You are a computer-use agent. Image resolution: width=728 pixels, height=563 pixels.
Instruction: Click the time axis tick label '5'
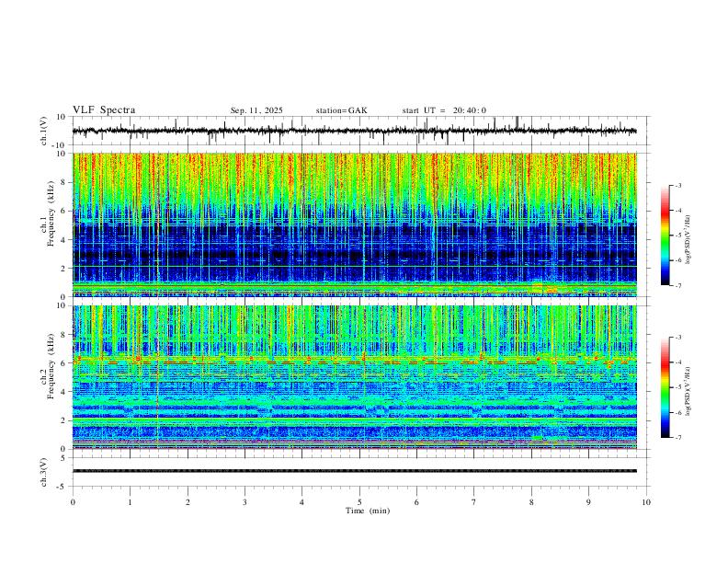(x=359, y=502)
